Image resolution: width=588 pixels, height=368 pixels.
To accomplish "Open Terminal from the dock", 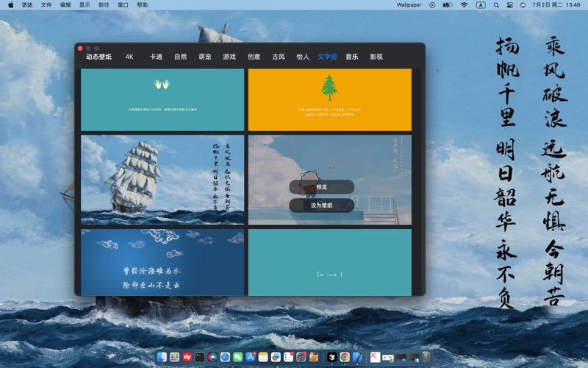I will [200, 357].
